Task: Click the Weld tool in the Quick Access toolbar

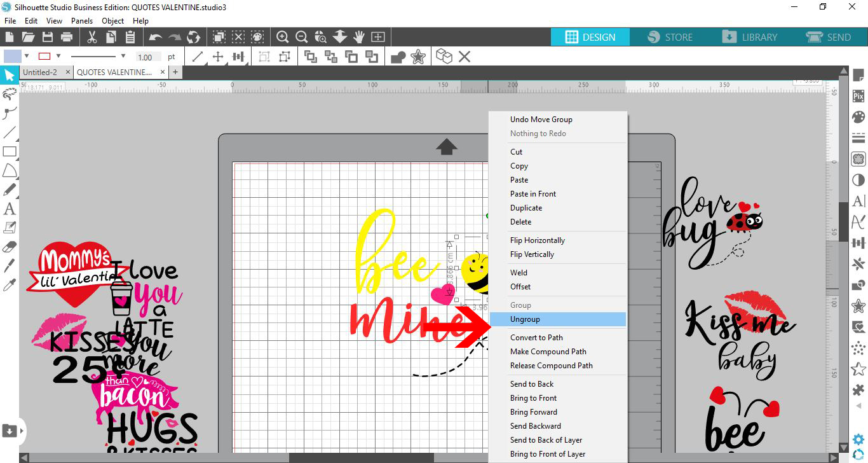Action: tap(397, 56)
